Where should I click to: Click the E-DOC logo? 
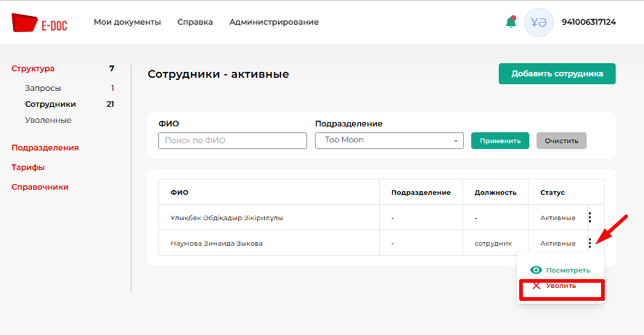[x=39, y=23]
